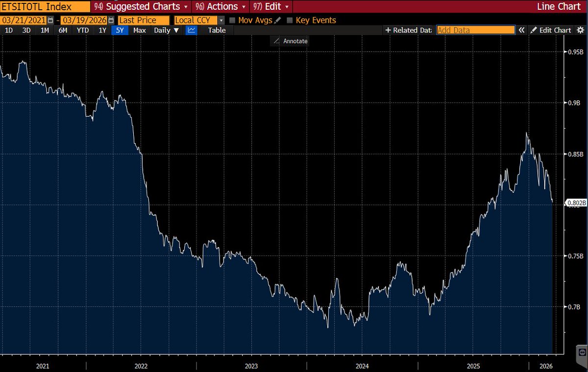Select the 6M time range

point(63,30)
